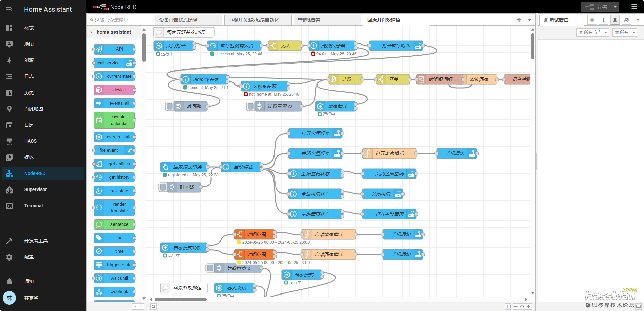Zoom in the flow canvas

point(528,306)
